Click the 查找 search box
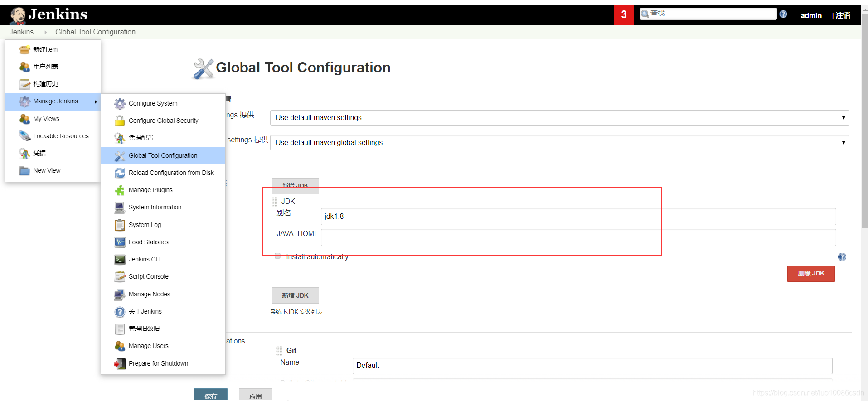The image size is (868, 401). [708, 14]
